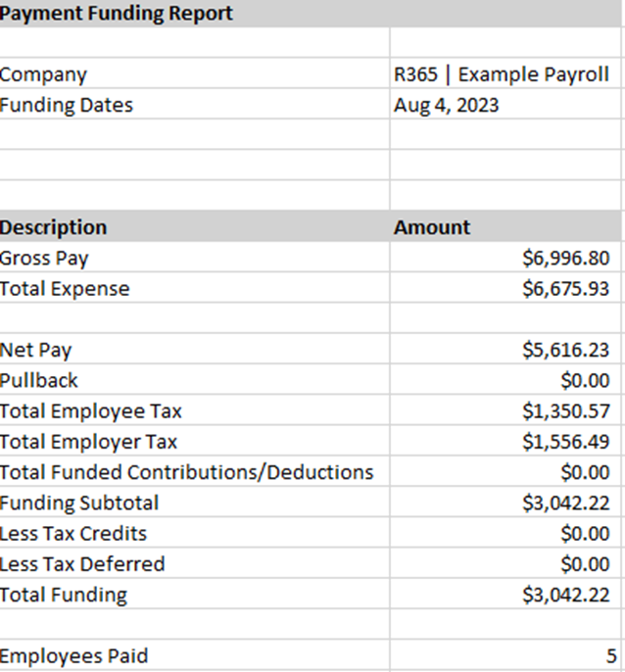Select the R365 | Example Payroll cell
Viewport: 625px width, 672px height.
tap(505, 73)
